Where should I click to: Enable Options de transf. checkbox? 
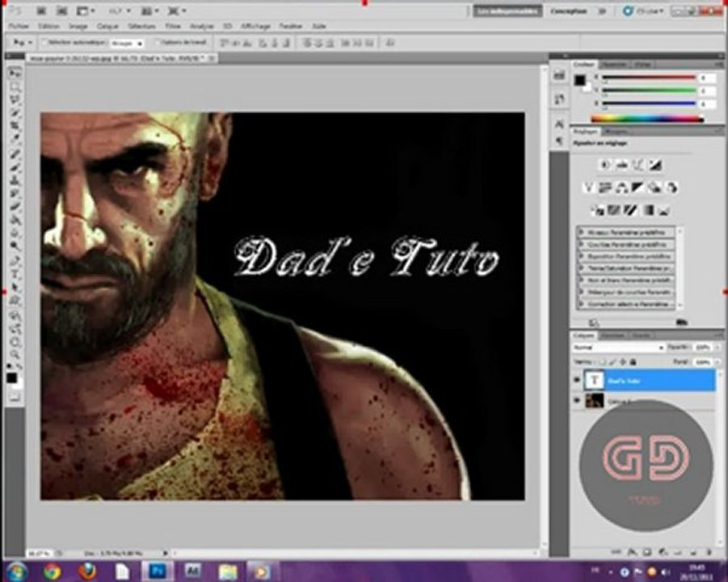(158, 42)
